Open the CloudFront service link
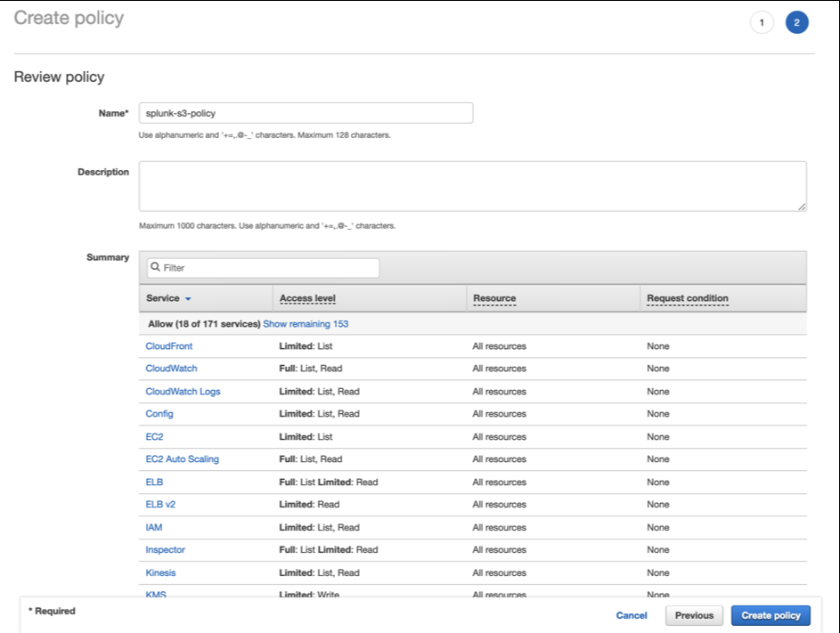 [x=168, y=346]
